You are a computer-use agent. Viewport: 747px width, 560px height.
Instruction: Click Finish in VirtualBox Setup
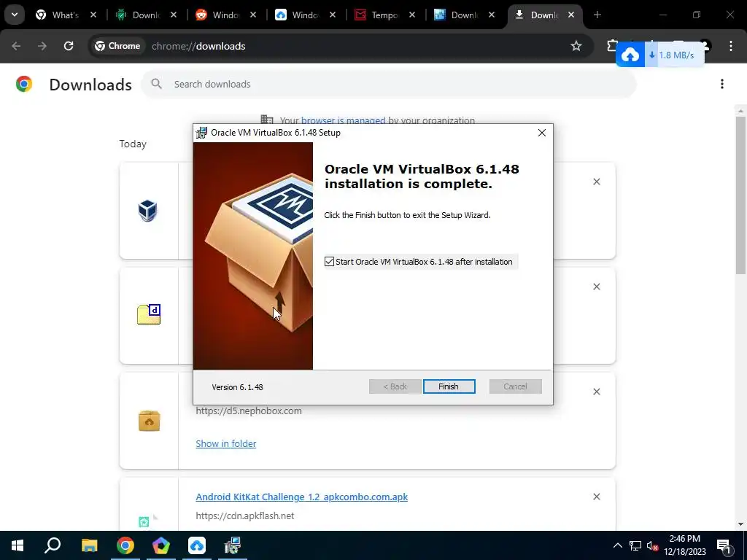click(x=449, y=386)
